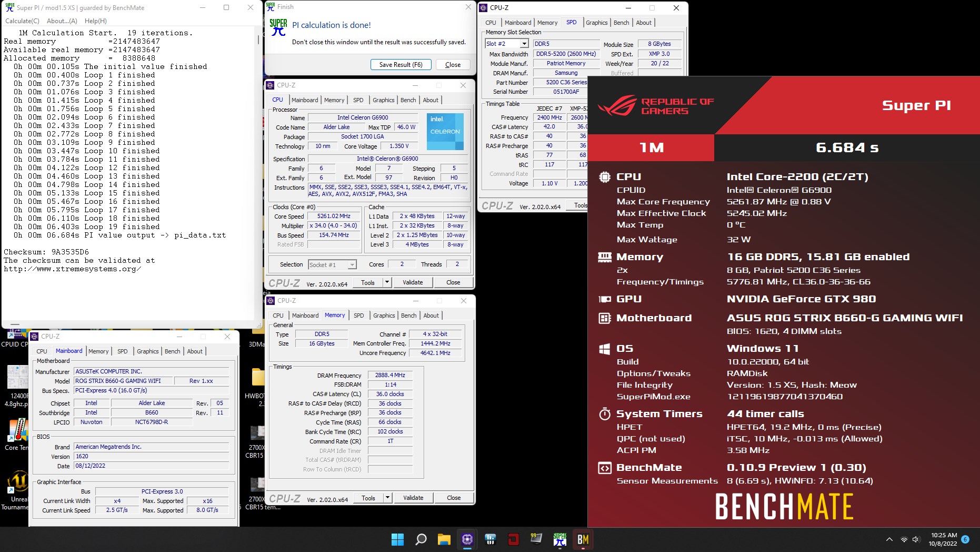The width and height of the screenshot is (980, 552).
Task: Open Calculate(C) menu in Super PI
Action: click(22, 21)
